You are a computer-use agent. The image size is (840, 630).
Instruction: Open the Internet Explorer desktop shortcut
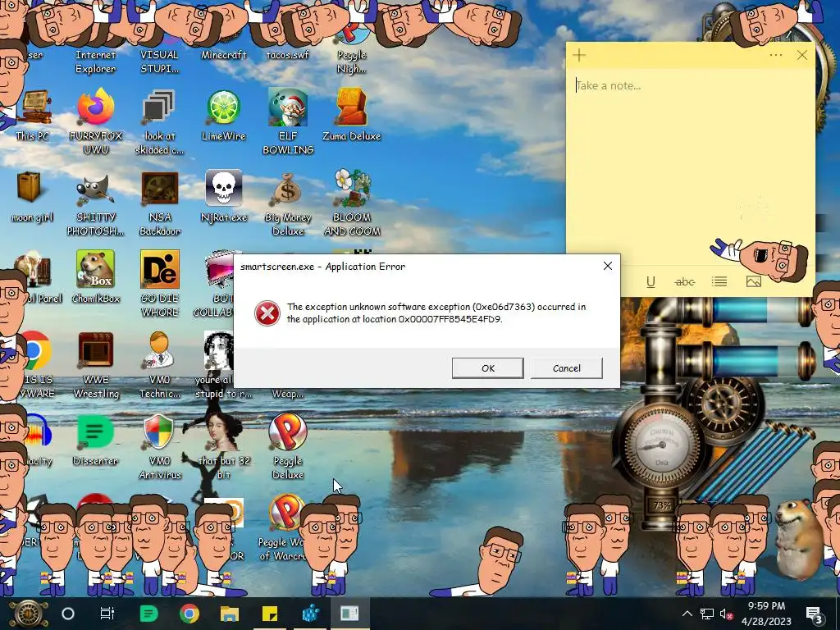95,61
